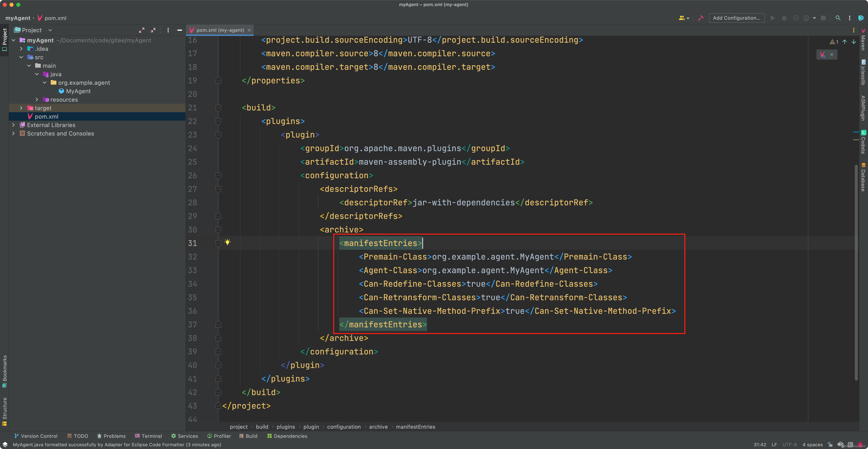Toggle the Maven tool window
The width and height of the screenshot is (868, 449).
[863, 40]
